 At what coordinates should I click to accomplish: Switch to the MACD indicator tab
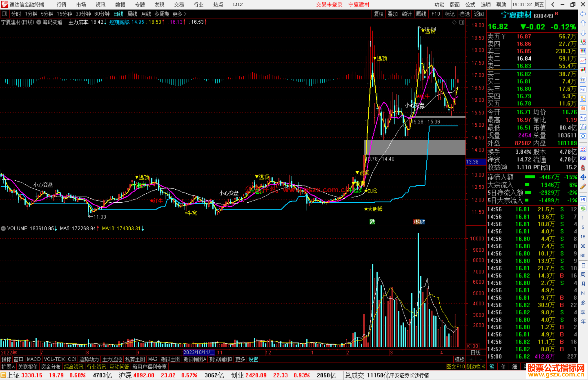34,359
